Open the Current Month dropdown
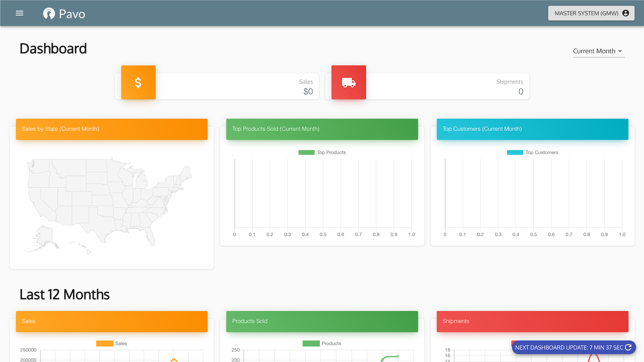The height and width of the screenshot is (362, 644). 594,51
